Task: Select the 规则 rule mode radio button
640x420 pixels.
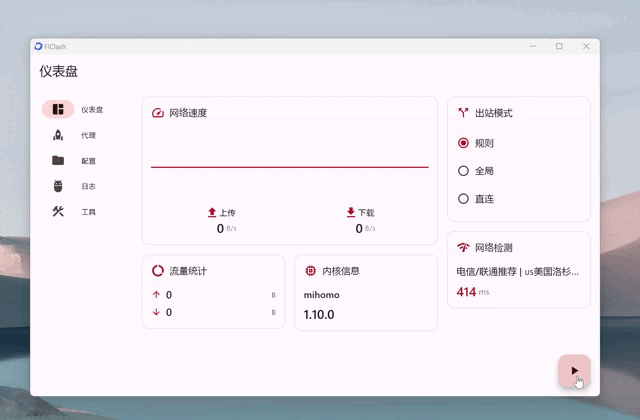Action: (x=463, y=143)
